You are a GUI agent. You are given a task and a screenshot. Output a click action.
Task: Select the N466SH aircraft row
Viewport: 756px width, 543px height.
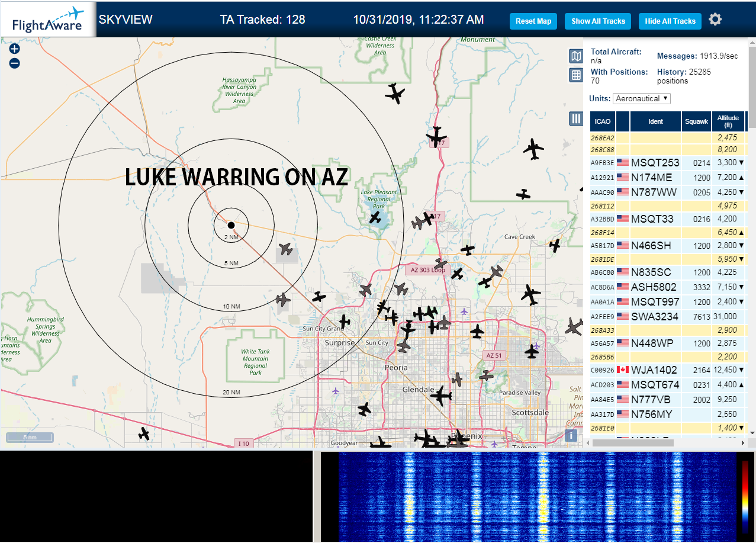coord(668,246)
